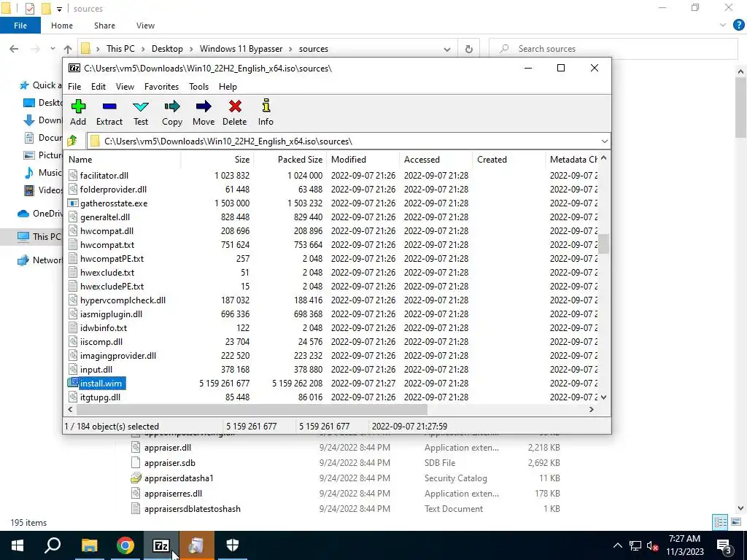Select appraiserres.dll in Explorer
The image size is (747, 560).
click(173, 494)
